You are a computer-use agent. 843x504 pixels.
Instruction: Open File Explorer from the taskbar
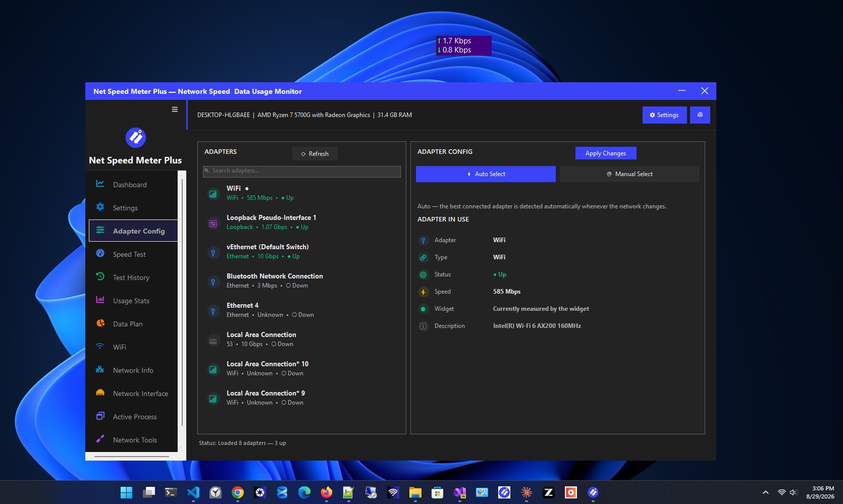[415, 492]
